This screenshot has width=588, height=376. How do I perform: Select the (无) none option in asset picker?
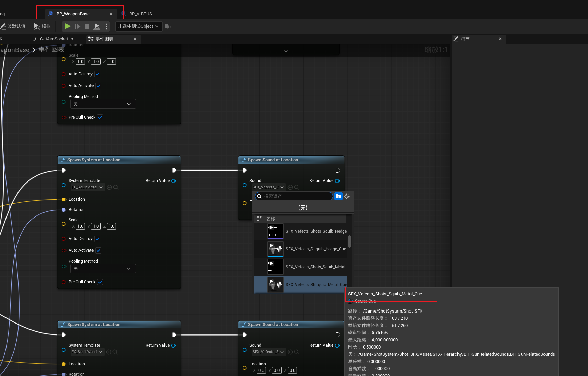(303, 208)
